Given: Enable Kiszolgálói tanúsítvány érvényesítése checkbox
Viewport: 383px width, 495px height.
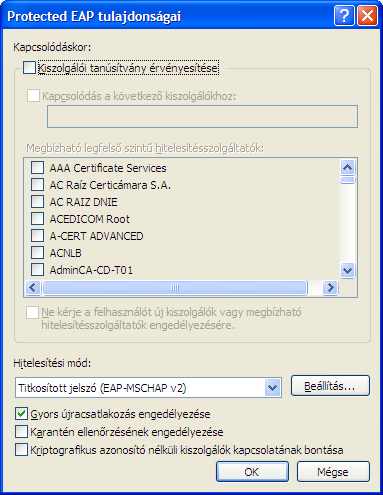Looking at the screenshot, I should (29, 68).
